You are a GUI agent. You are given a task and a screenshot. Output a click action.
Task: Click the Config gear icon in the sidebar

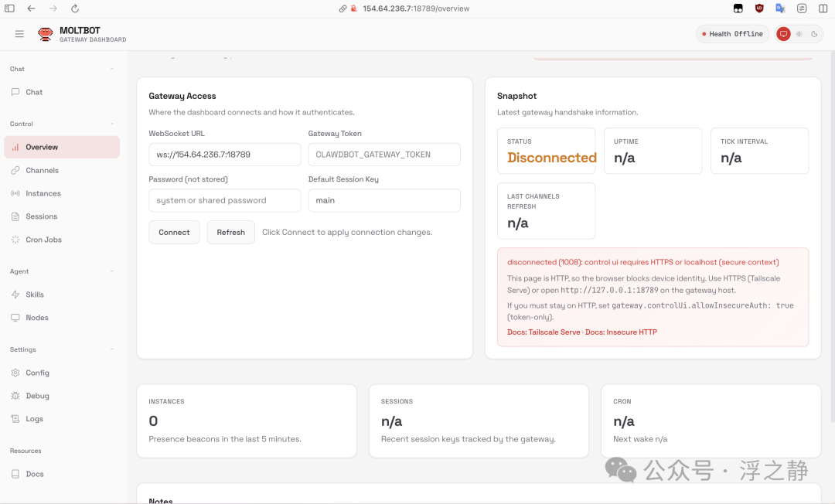[15, 373]
